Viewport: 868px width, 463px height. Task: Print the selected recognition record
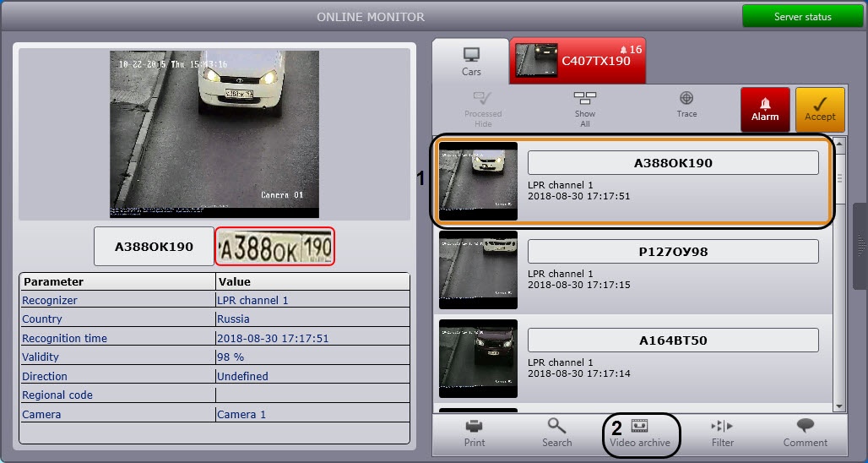(x=475, y=433)
